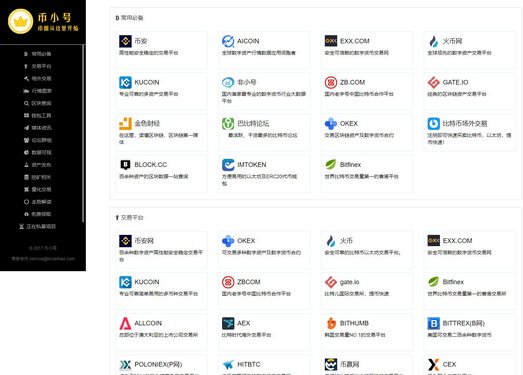Click the POLONIEX(P网) logo

coord(125,365)
